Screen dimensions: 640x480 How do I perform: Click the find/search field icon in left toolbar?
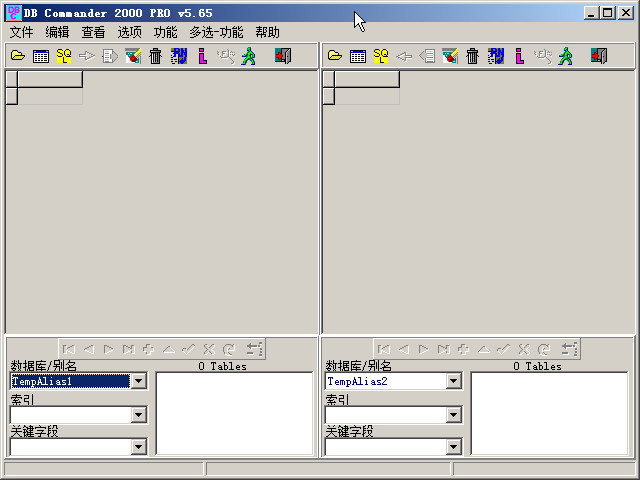[x=226, y=56]
